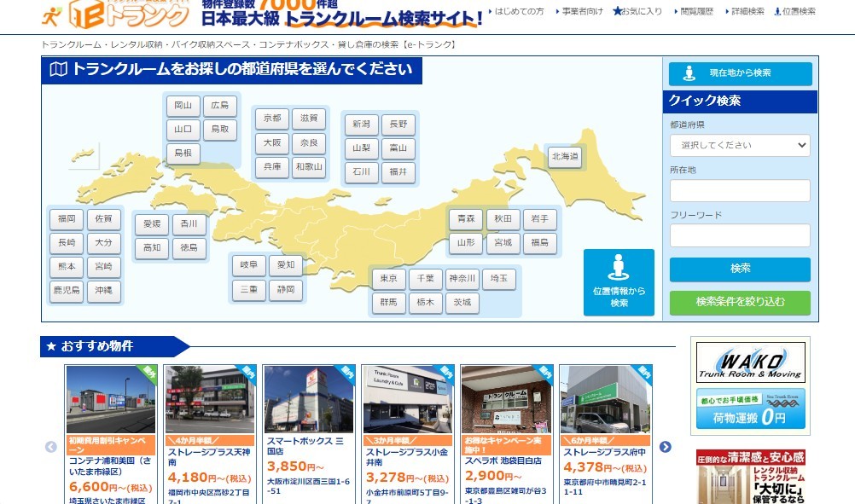
Task: Click the green 検索条件を絞り込む button
Action: [x=740, y=302]
